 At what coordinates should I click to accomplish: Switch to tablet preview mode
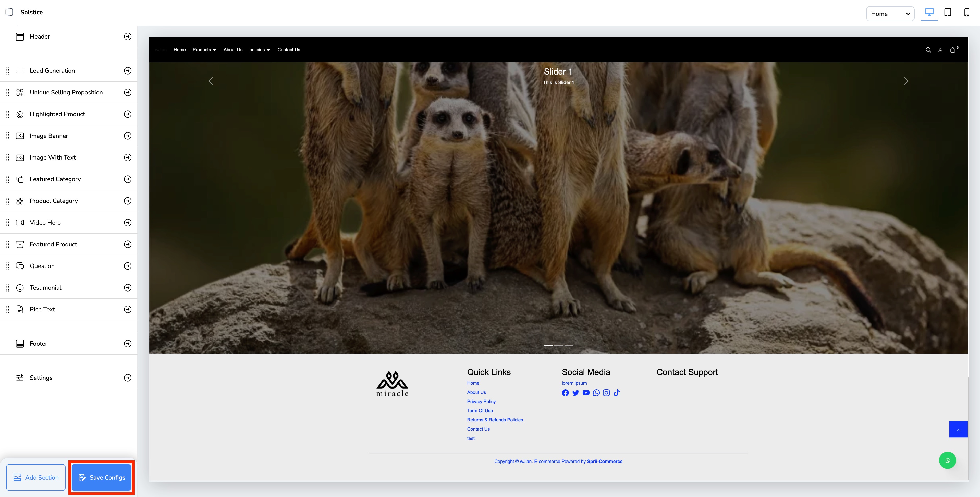[948, 12]
